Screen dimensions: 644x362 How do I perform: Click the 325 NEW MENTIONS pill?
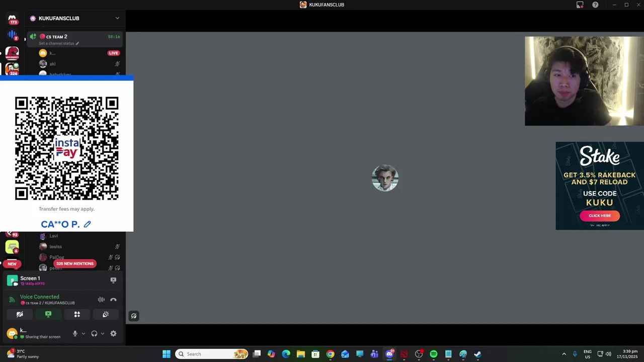coord(75,263)
